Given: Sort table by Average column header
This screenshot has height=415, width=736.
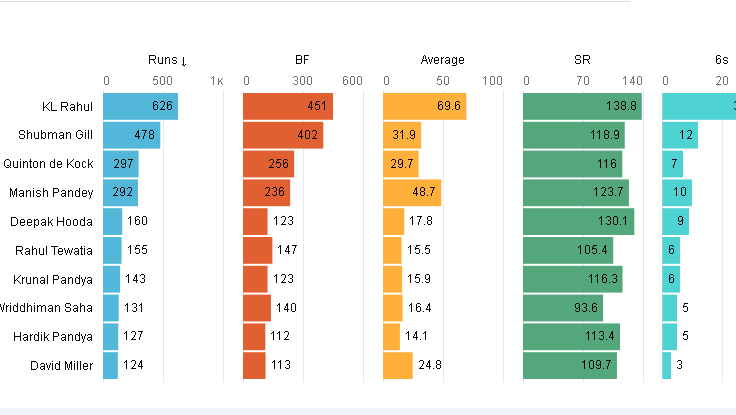Looking at the screenshot, I should pyautogui.click(x=443, y=60).
